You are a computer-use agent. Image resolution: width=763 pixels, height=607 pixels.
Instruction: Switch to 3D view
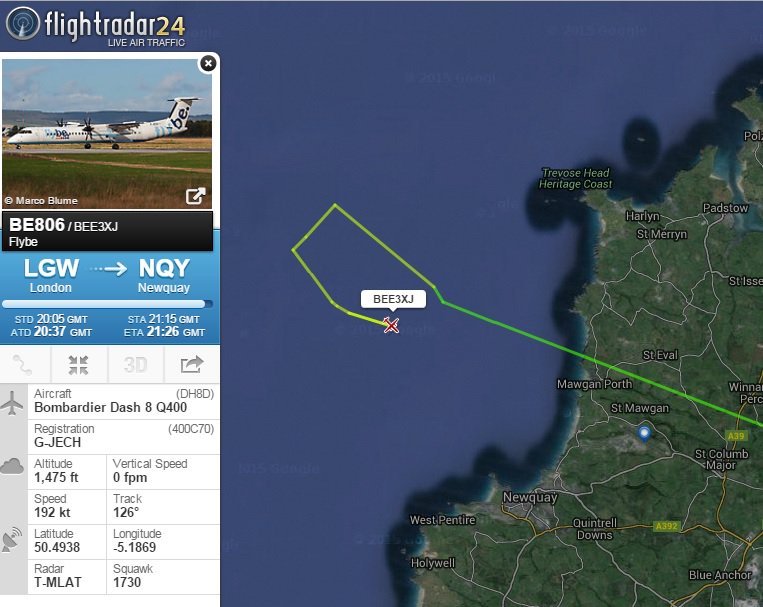135,365
